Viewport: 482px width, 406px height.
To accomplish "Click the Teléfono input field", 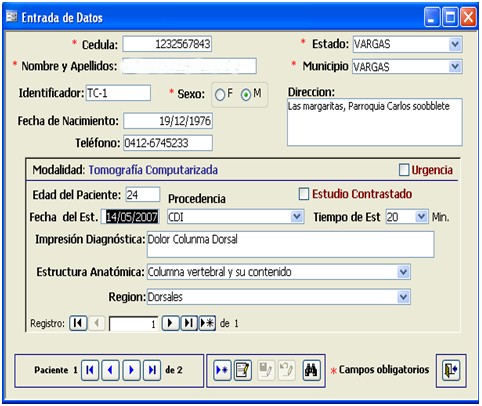I will (168, 143).
